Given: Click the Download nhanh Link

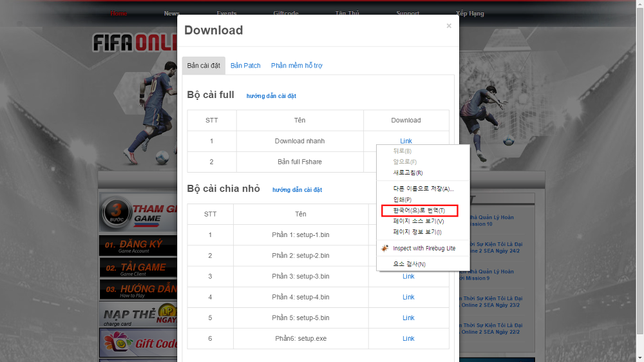Looking at the screenshot, I should pos(406,141).
